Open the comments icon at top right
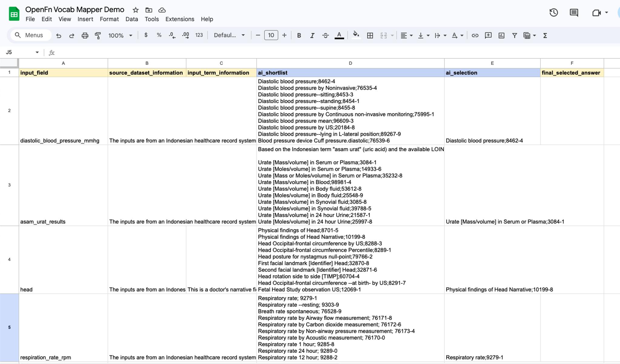The image size is (620, 364). [x=574, y=12]
